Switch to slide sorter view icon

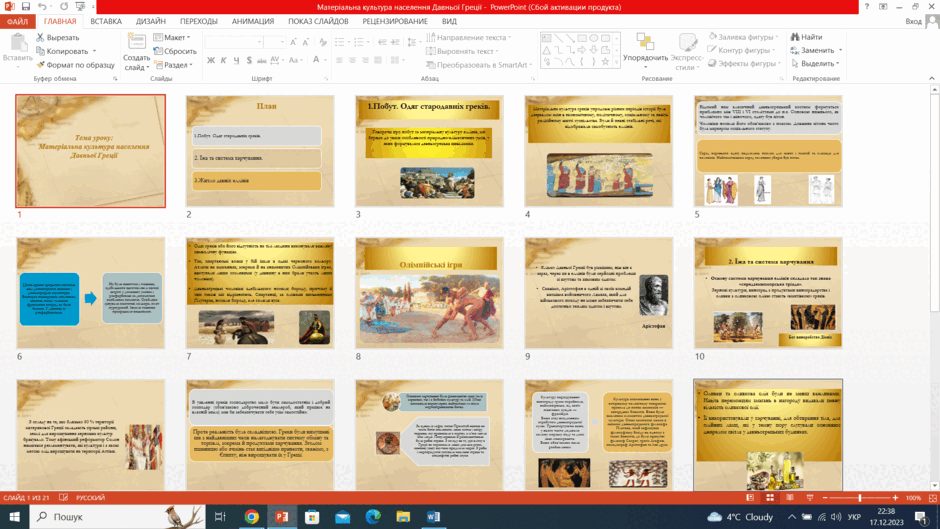pyautogui.click(x=770, y=498)
